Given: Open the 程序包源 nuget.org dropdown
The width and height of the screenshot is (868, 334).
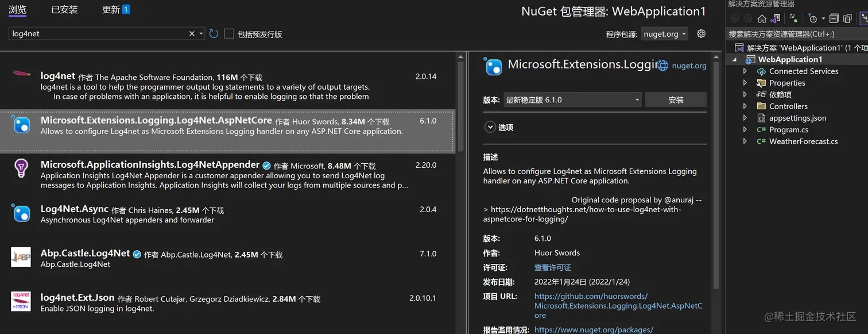Looking at the screenshot, I should point(665,34).
